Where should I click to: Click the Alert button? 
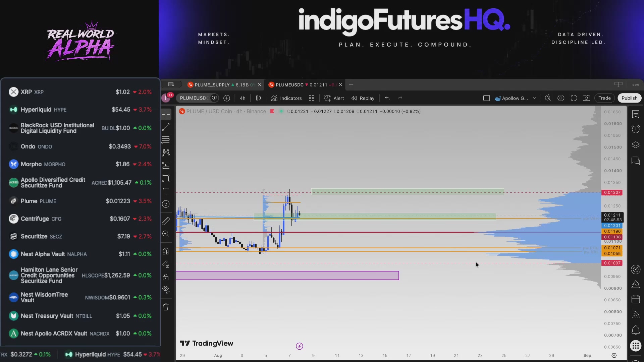pyautogui.click(x=334, y=98)
